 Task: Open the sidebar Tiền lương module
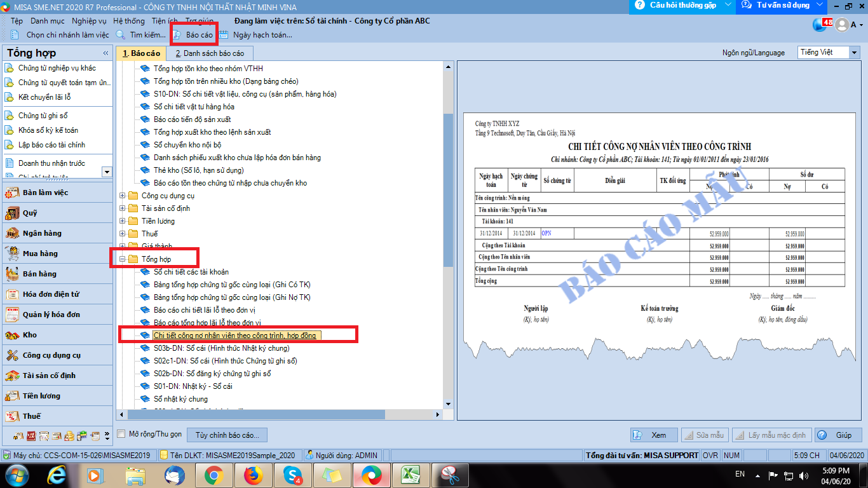tap(57, 396)
